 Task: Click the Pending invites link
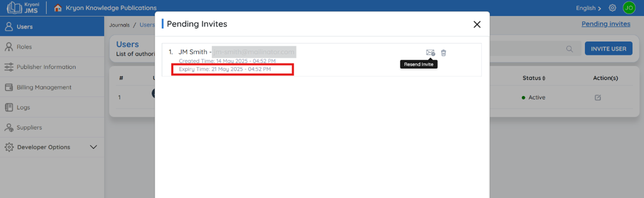[x=606, y=24]
